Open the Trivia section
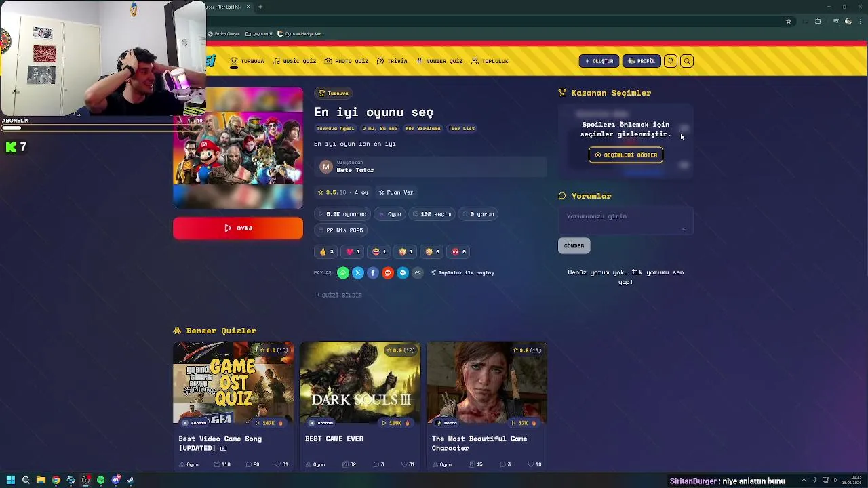 [x=392, y=61]
